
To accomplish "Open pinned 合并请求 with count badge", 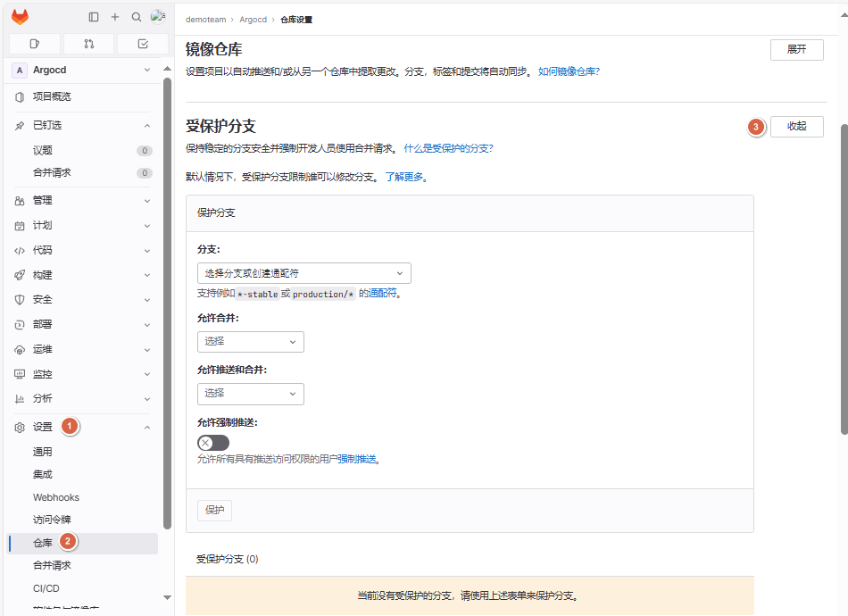I will pos(84,172).
